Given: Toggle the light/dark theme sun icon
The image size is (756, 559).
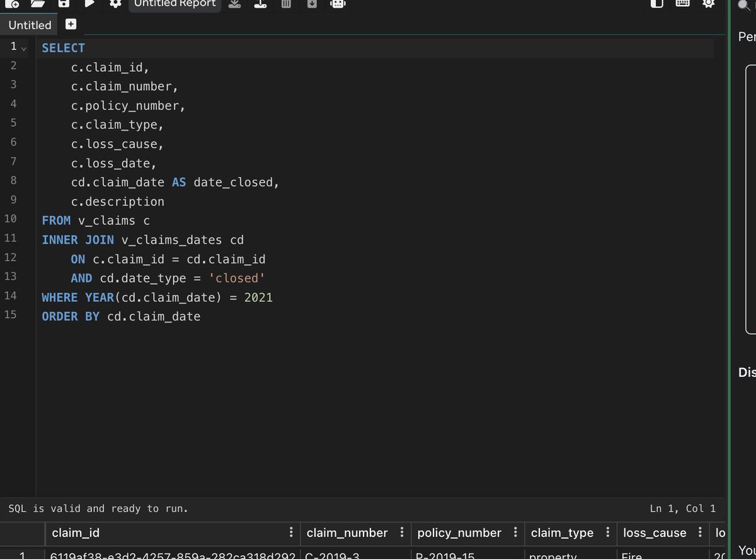Looking at the screenshot, I should (x=708, y=4).
